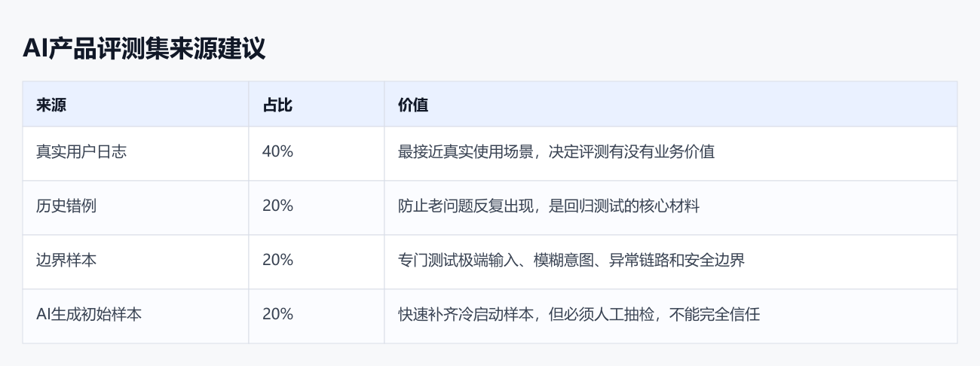The width and height of the screenshot is (980, 366).
Task: Select the 价值 column header
Action: point(413,105)
